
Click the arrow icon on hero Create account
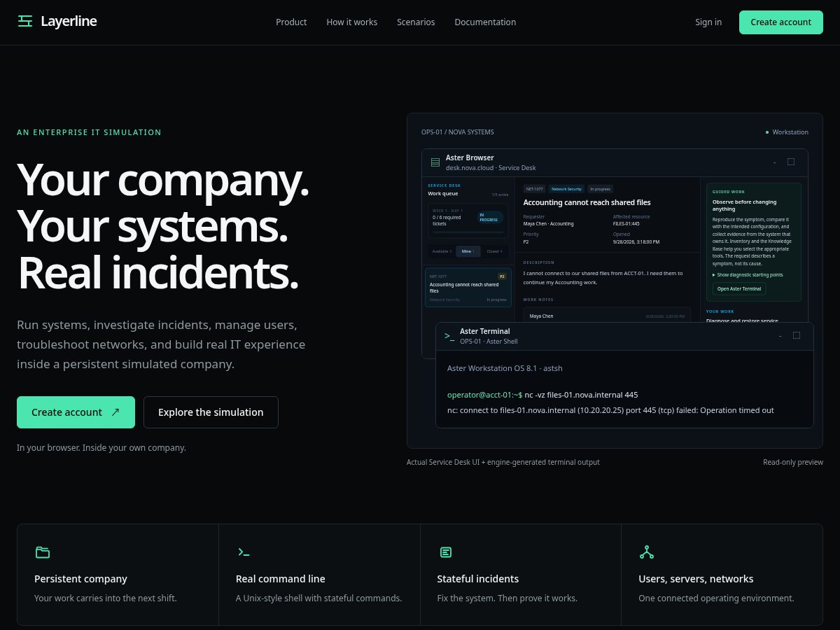(115, 412)
